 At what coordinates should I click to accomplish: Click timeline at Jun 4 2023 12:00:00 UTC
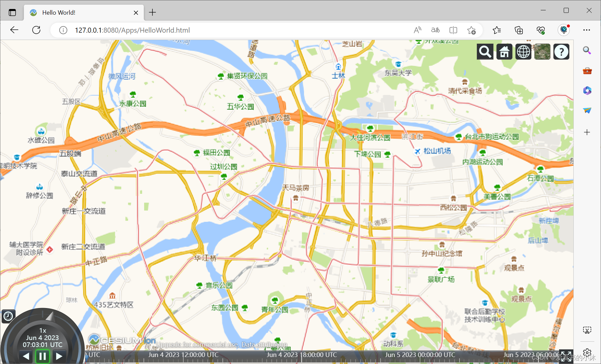coord(183,355)
